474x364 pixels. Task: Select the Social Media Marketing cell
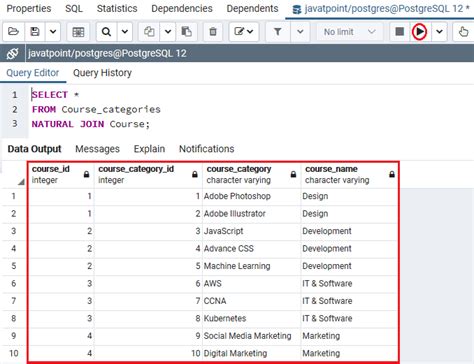pyautogui.click(x=251, y=336)
